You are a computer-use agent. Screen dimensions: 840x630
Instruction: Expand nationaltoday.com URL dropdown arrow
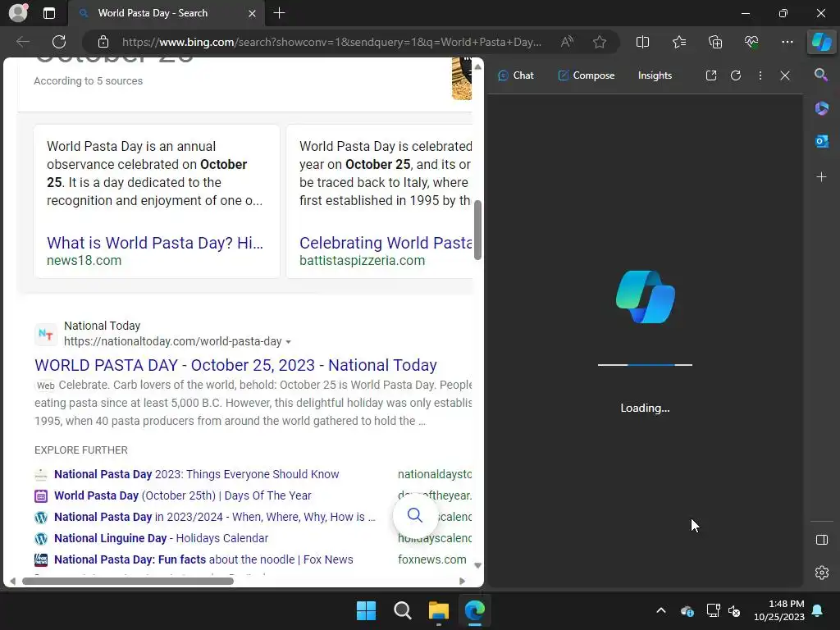coord(288,342)
